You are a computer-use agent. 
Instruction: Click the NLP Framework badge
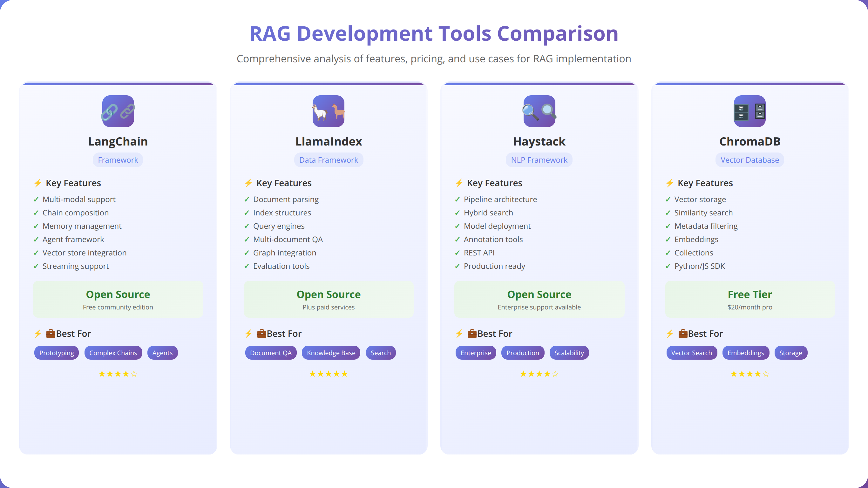click(x=539, y=160)
